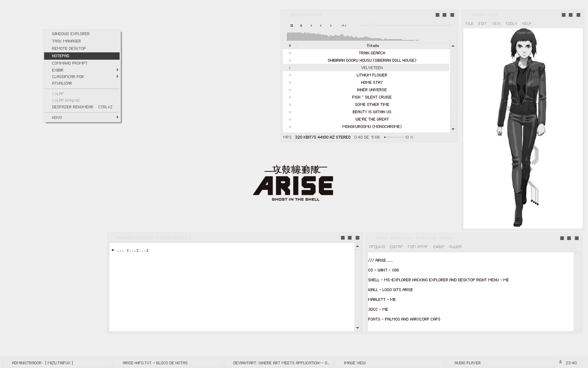Open Help menu in Image View
The width and height of the screenshot is (588, 368).
527,24
